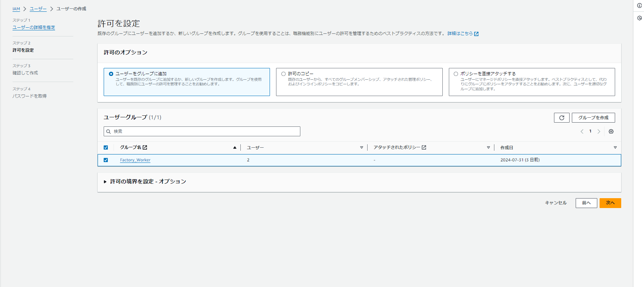The height and width of the screenshot is (287, 644).
Task: Click 前へ button
Action: click(x=586, y=203)
